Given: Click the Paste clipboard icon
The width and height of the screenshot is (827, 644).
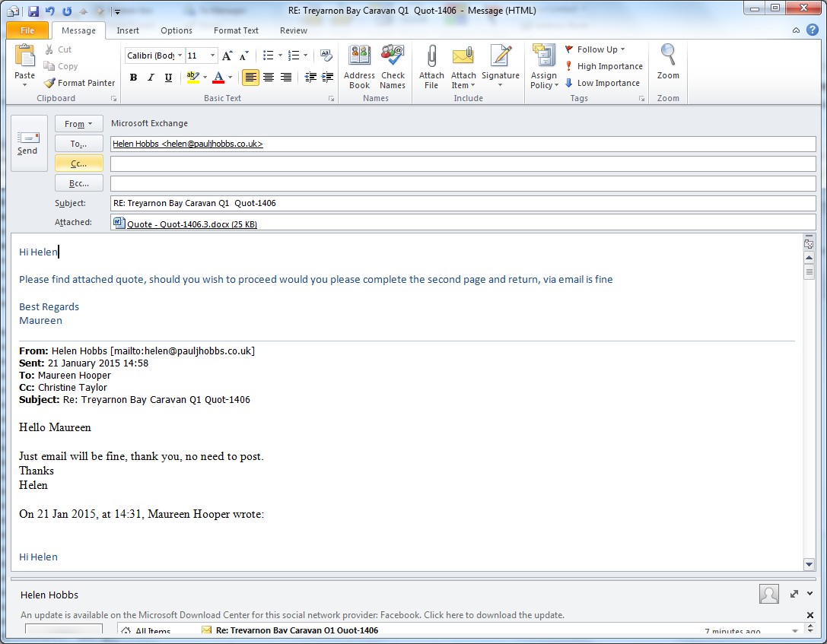Looking at the screenshot, I should pos(24,56).
